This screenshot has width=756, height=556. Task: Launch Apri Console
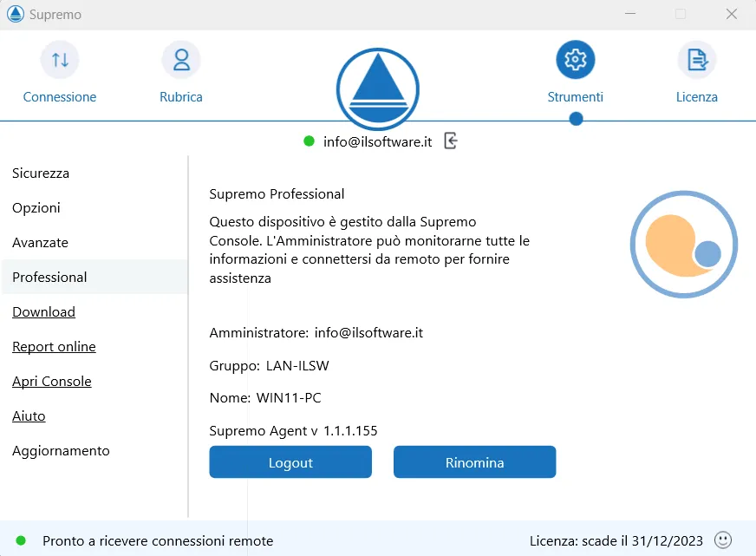[x=51, y=381]
